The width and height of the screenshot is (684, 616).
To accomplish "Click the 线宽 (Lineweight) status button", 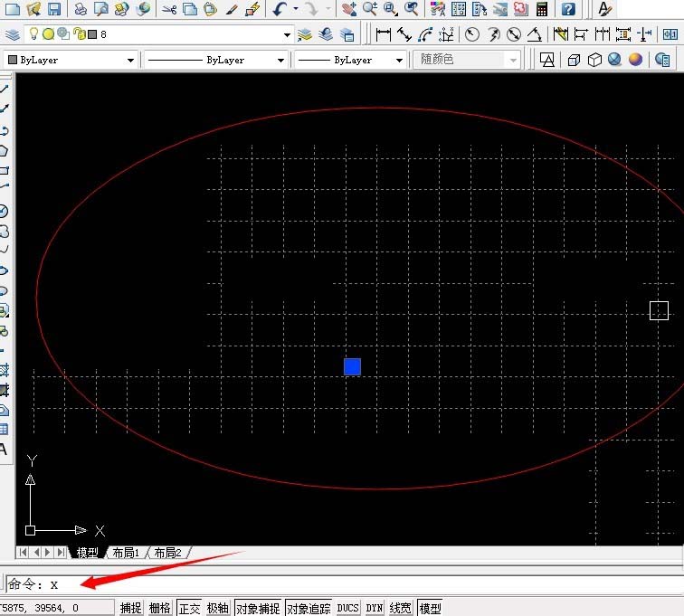I will tap(400, 608).
